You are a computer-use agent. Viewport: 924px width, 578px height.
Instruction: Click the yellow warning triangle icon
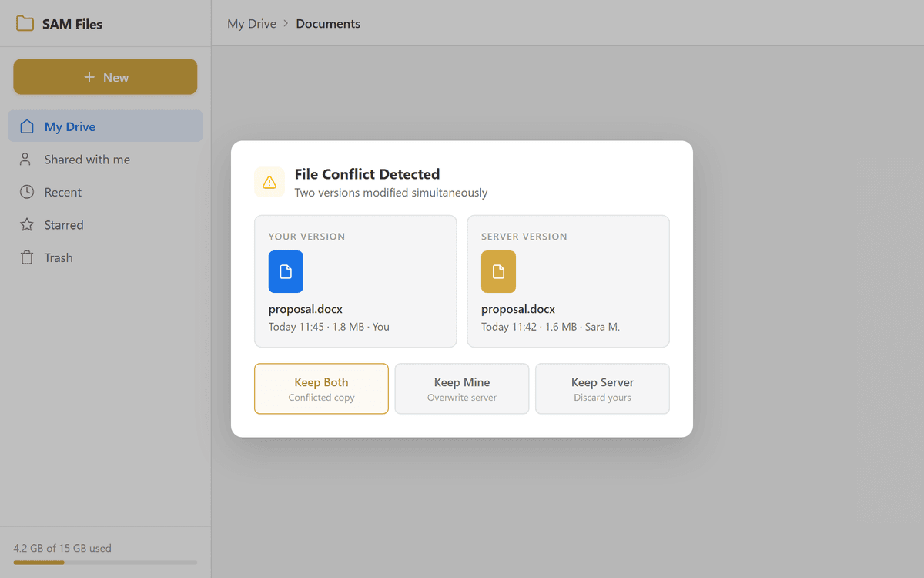[x=269, y=183]
